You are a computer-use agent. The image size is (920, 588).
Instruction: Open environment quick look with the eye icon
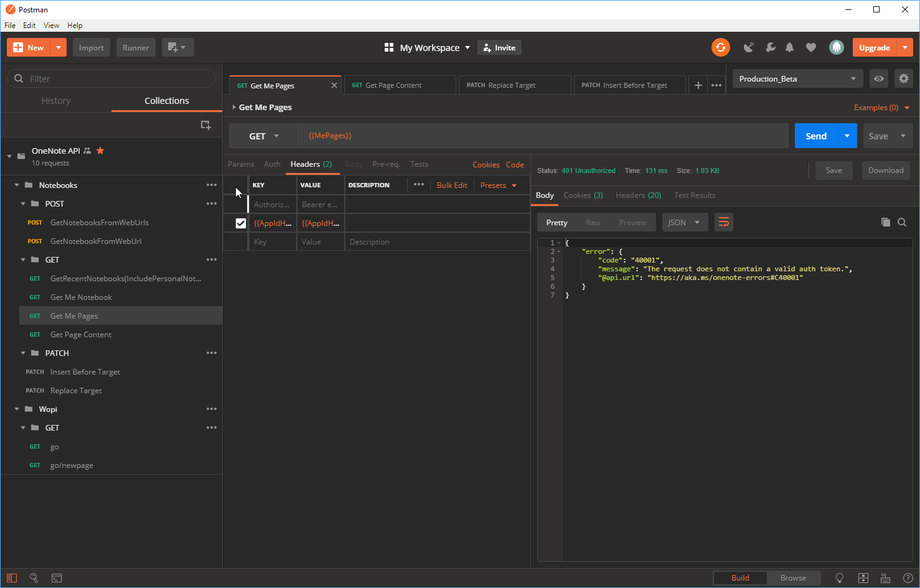(878, 78)
